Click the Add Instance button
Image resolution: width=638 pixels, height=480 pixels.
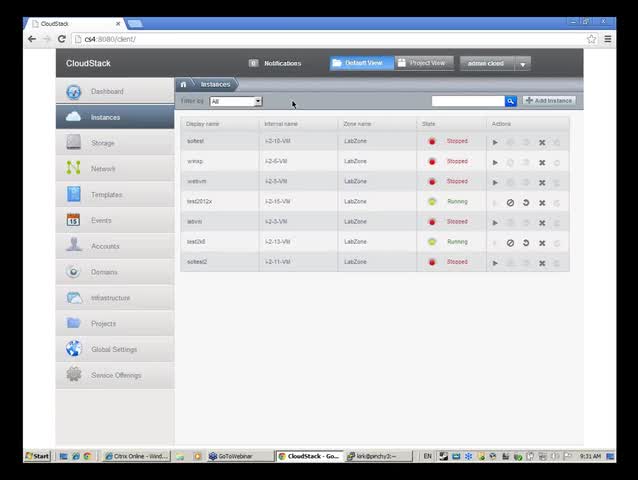(x=549, y=100)
